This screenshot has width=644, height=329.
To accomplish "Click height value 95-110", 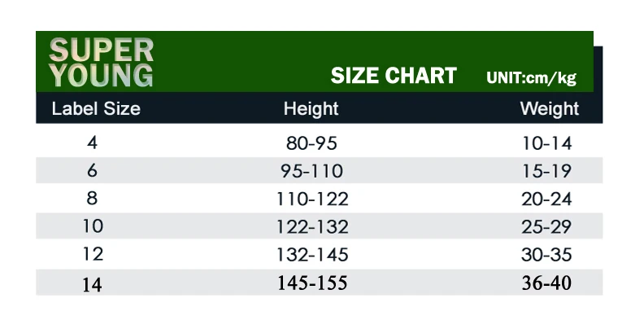I will pyautogui.click(x=311, y=171).
